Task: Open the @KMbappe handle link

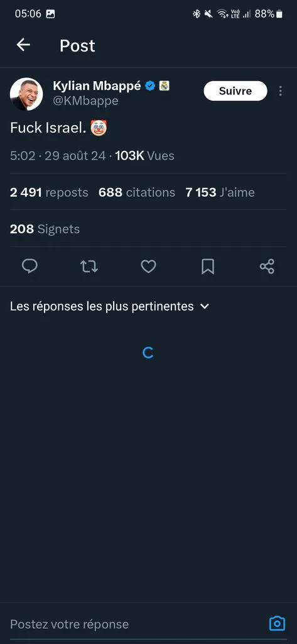Action: coord(85,101)
